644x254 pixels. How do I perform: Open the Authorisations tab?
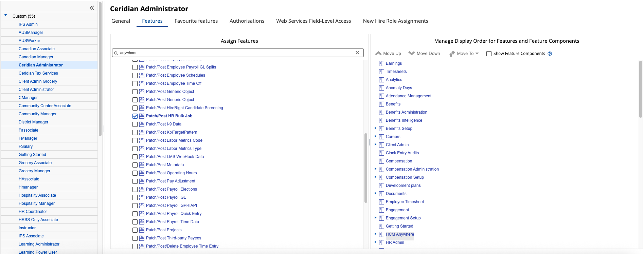247,21
